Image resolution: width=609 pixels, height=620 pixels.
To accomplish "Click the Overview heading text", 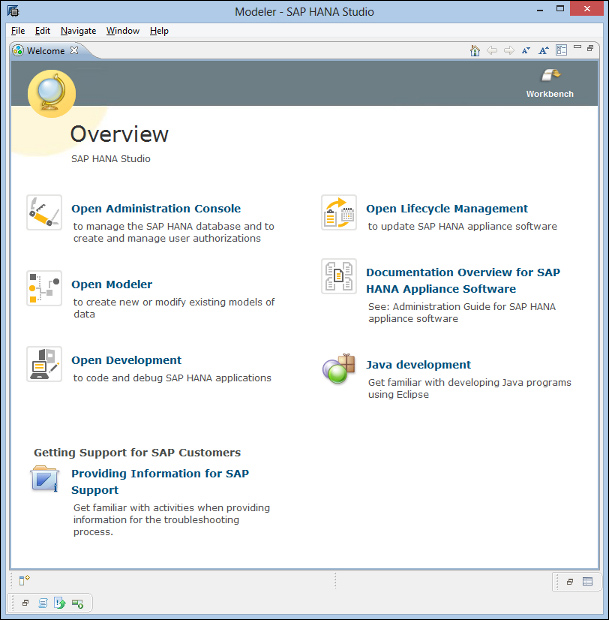I will (119, 134).
